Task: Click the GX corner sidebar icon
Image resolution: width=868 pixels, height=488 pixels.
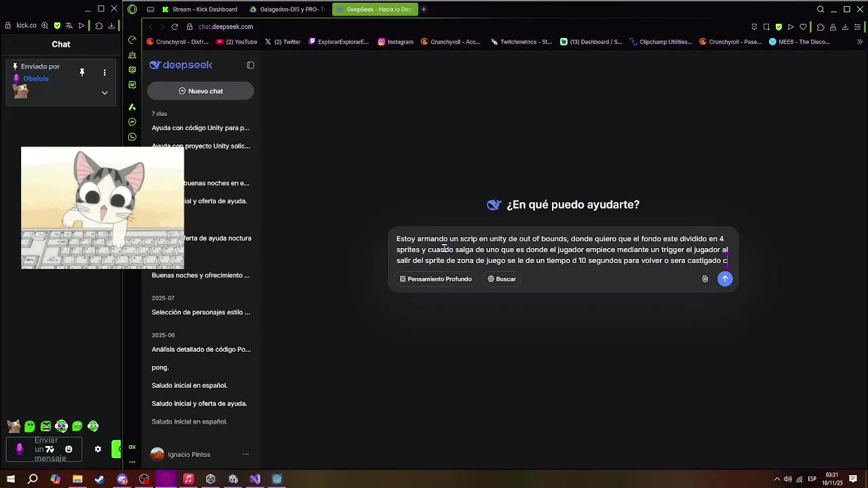Action: [132, 447]
